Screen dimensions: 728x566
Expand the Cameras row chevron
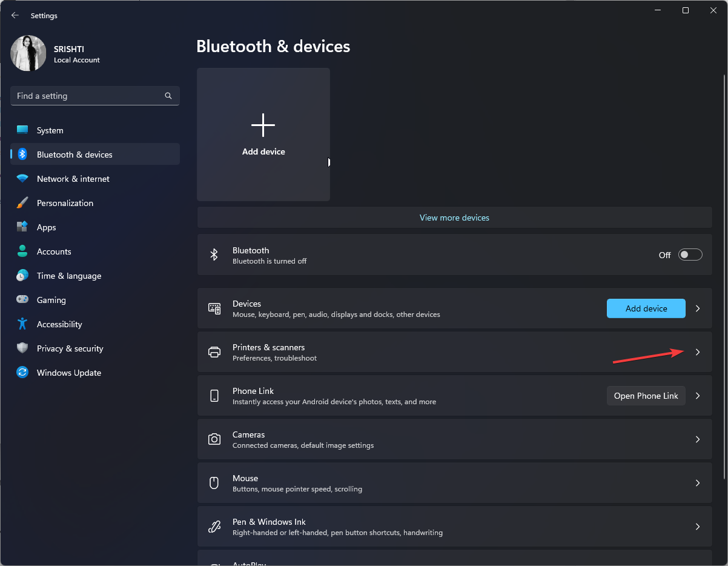(698, 439)
